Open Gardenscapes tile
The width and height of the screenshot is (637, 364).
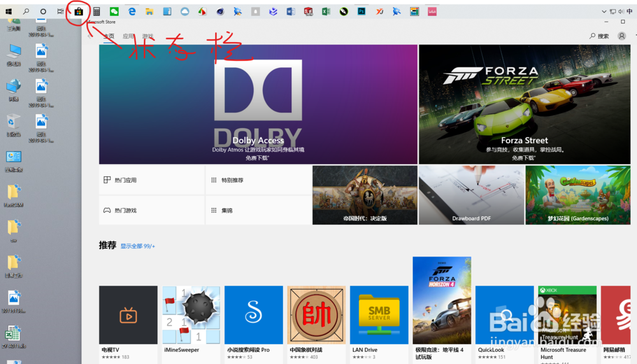578,195
